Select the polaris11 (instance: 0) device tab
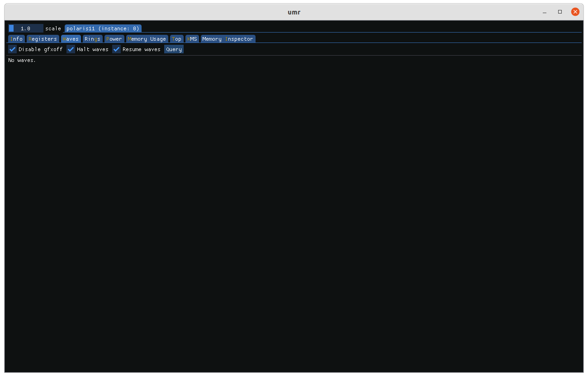 coord(103,28)
